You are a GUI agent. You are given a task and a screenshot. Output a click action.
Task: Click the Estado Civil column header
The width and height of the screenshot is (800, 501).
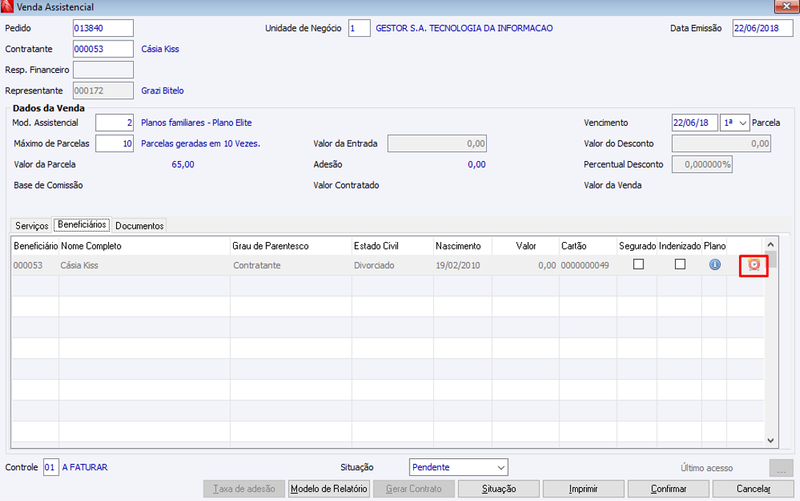[x=392, y=246]
